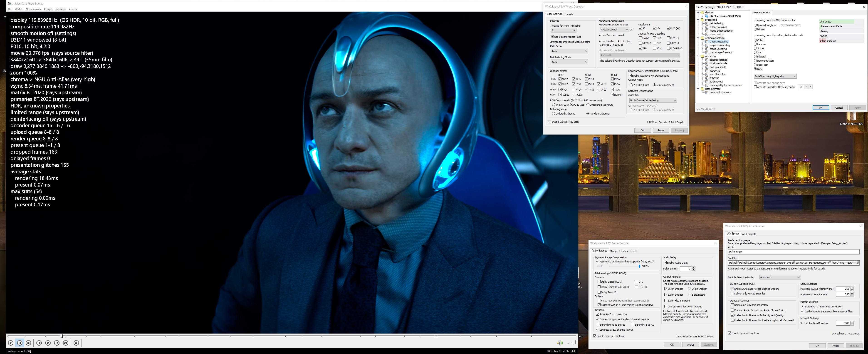
Task: Open keyboard shortcuts page in madVR
Action: coord(720,92)
